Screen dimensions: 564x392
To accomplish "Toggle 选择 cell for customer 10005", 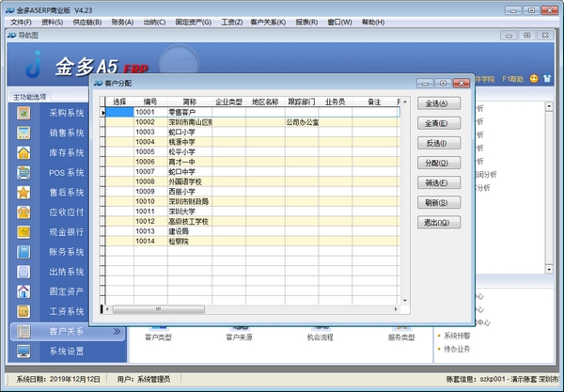I will point(119,151).
